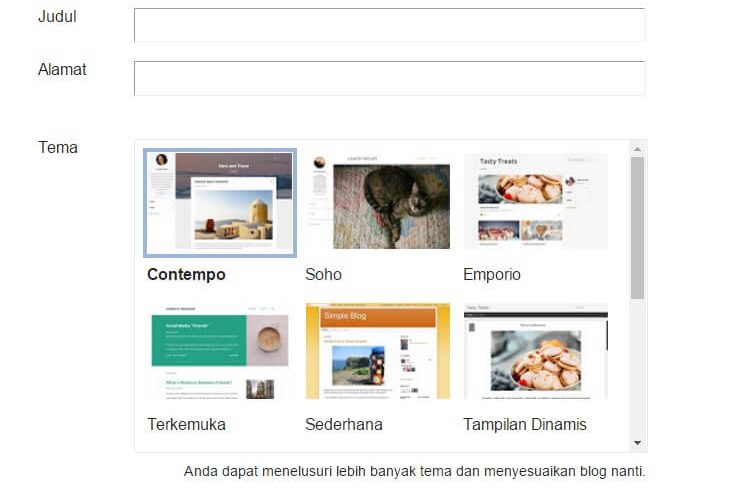Viewport: 753px width, 500px height.
Task: Click the Judul field label
Action: (x=57, y=17)
